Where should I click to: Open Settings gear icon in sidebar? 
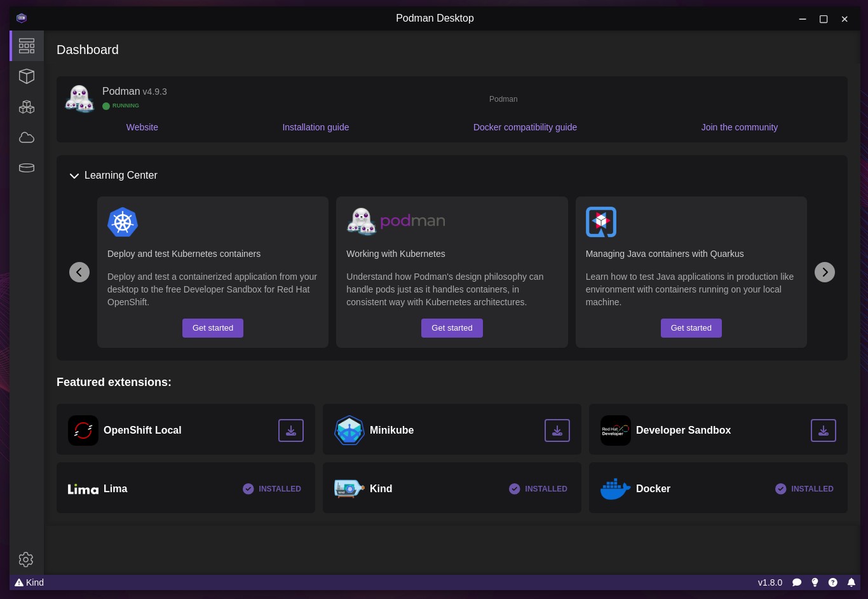point(26,560)
